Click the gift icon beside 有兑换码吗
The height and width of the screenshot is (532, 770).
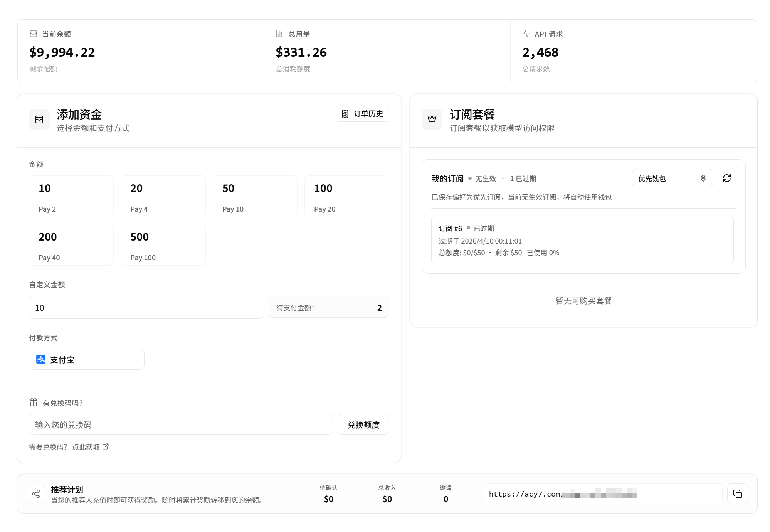pyautogui.click(x=34, y=402)
